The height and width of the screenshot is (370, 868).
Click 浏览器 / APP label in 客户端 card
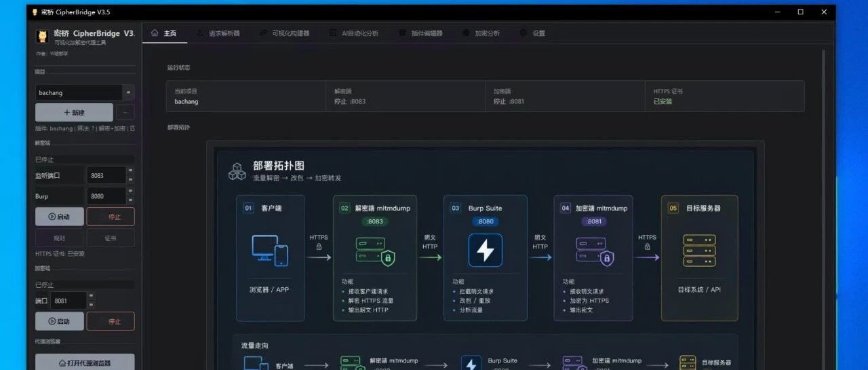click(x=270, y=289)
